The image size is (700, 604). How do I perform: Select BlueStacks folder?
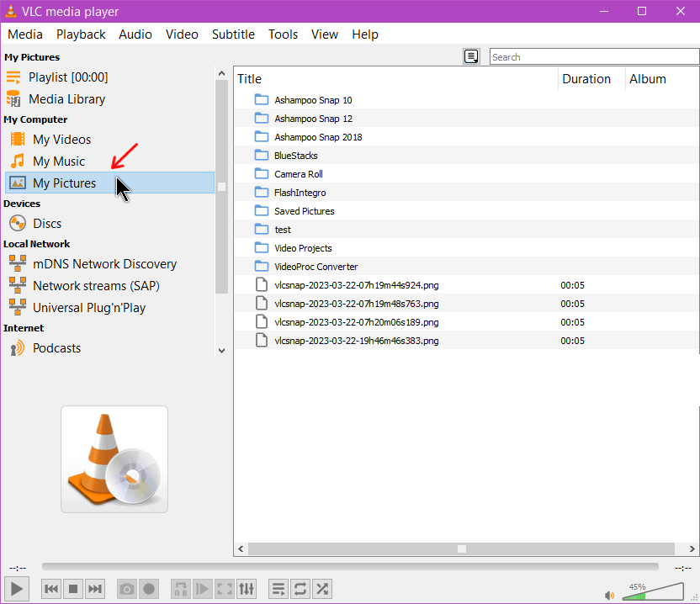[466, 156]
